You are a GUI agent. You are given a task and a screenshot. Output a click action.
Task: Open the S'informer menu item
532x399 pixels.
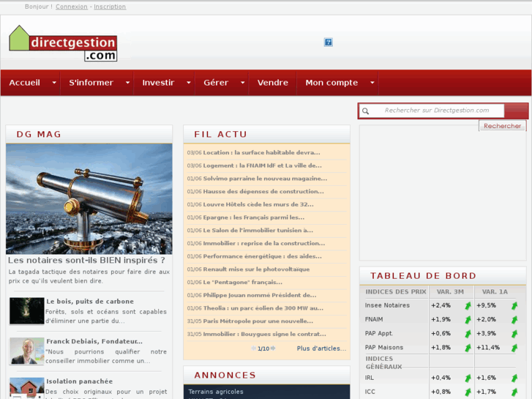(91, 83)
